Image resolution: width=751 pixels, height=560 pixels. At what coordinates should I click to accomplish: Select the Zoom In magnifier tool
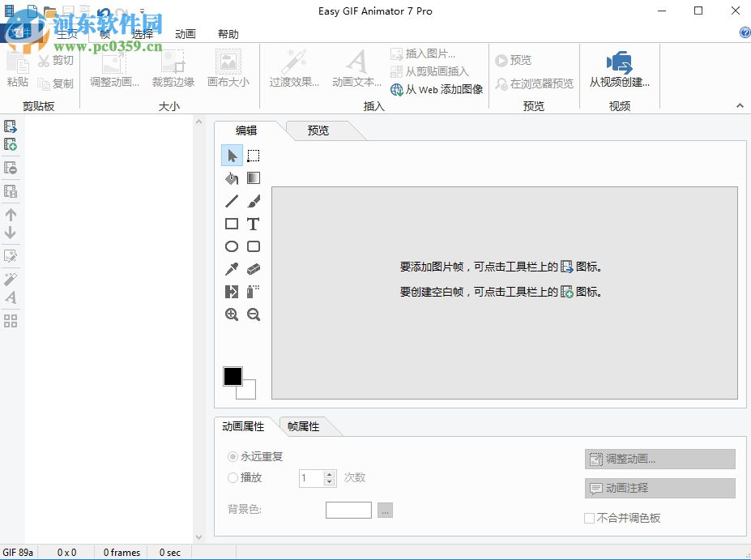pyautogui.click(x=231, y=314)
